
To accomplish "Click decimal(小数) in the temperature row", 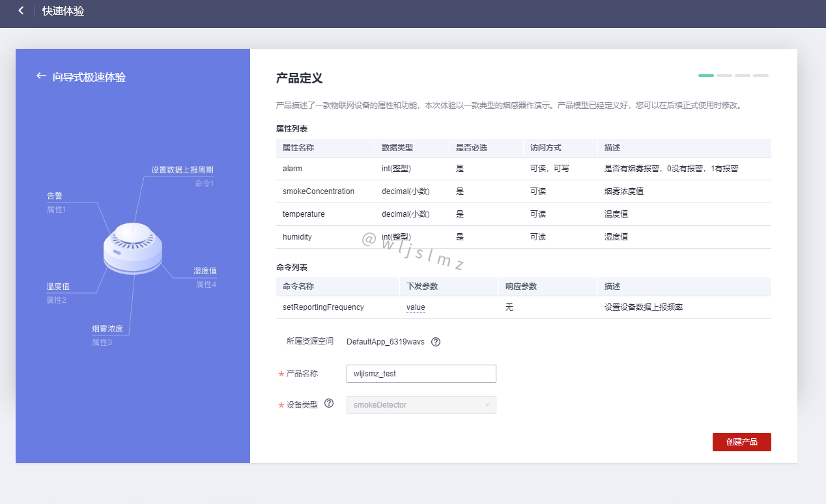I will (405, 214).
